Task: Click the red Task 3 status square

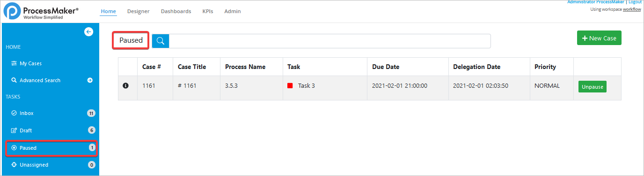Action: 290,86
